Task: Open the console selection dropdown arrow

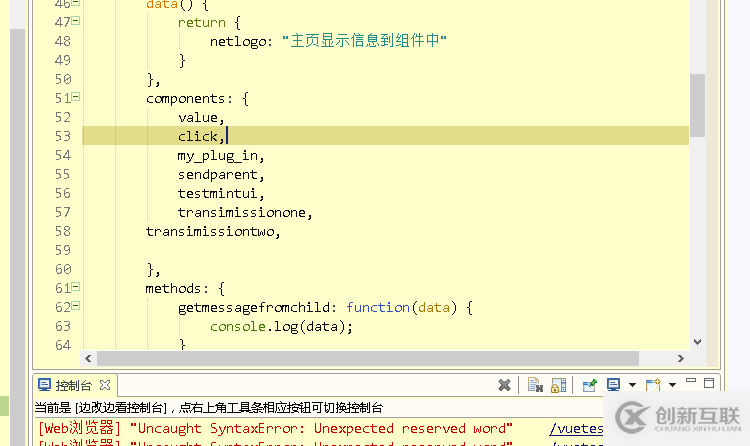Action: [630, 385]
